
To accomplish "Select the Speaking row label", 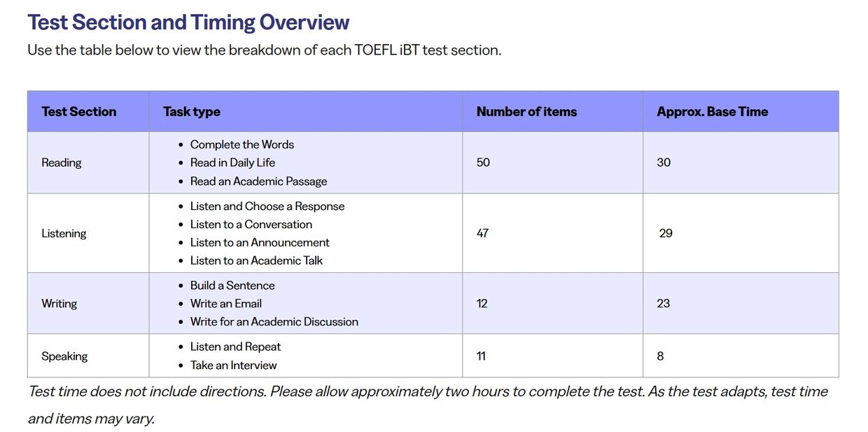I will [x=64, y=356].
